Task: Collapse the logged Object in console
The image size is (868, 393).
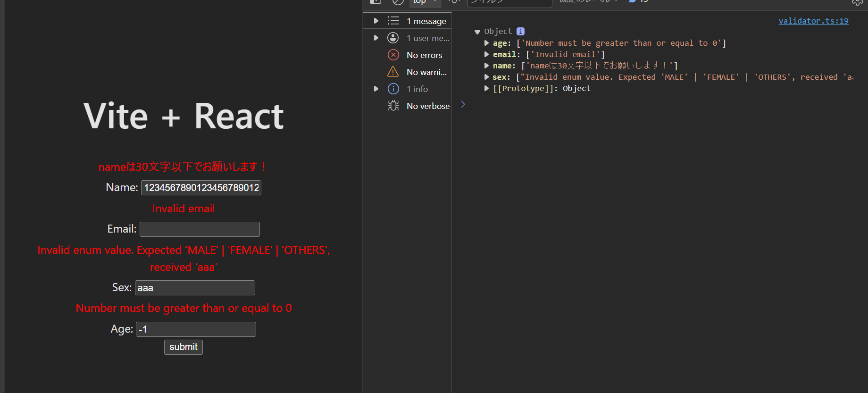Action: (x=477, y=32)
